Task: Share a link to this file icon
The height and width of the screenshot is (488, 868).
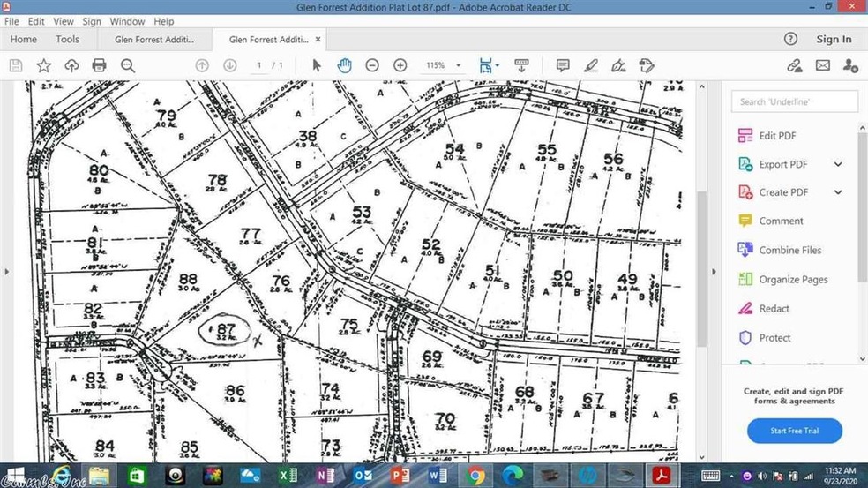Action: (x=795, y=65)
